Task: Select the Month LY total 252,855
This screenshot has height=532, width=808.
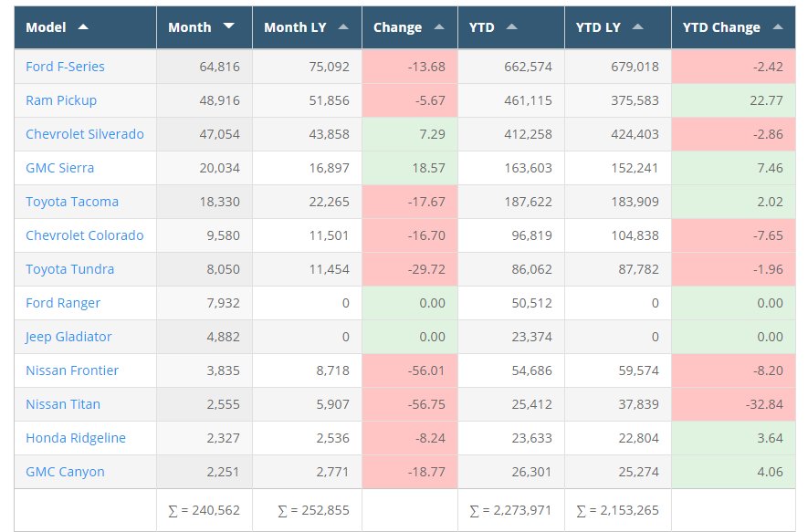Action: point(313,510)
